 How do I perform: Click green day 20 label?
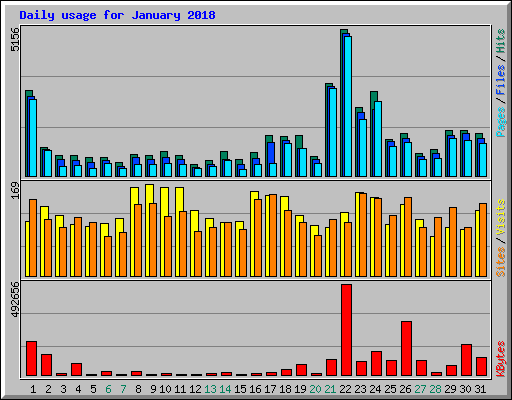(x=315, y=389)
